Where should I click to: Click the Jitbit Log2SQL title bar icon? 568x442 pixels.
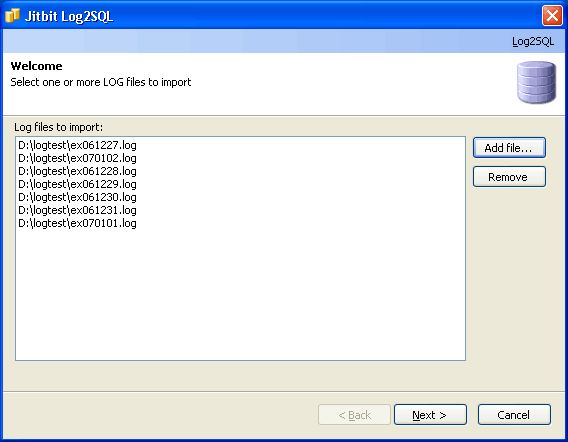tap(12, 16)
